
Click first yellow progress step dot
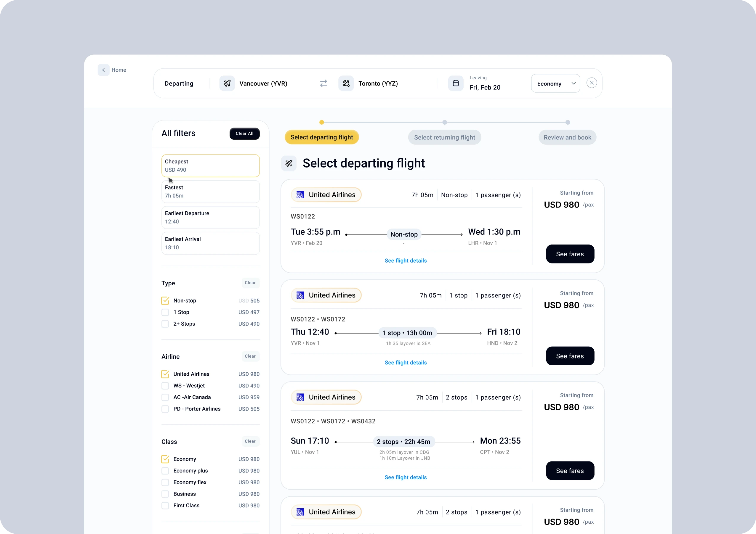click(x=322, y=122)
